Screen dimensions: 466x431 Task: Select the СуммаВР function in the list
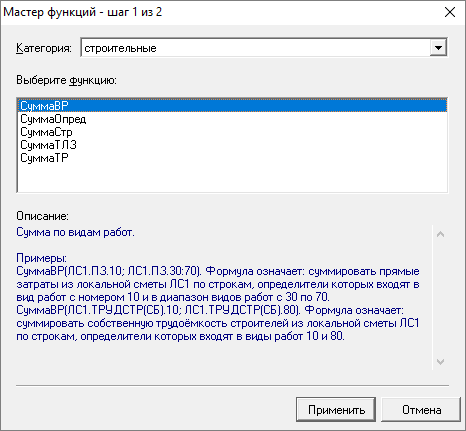(x=232, y=106)
